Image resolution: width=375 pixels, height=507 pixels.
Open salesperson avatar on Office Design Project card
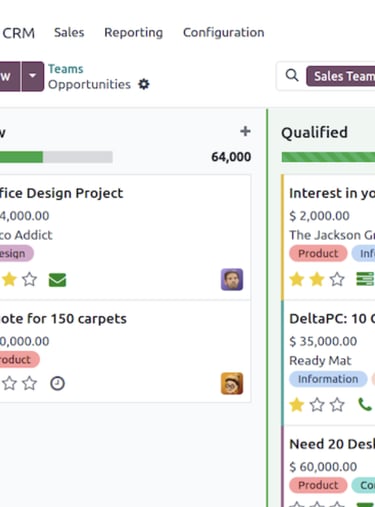pyautogui.click(x=232, y=279)
